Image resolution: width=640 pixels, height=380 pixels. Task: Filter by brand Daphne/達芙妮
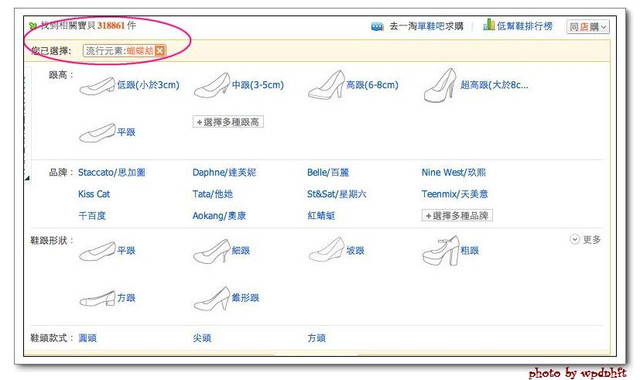224,172
